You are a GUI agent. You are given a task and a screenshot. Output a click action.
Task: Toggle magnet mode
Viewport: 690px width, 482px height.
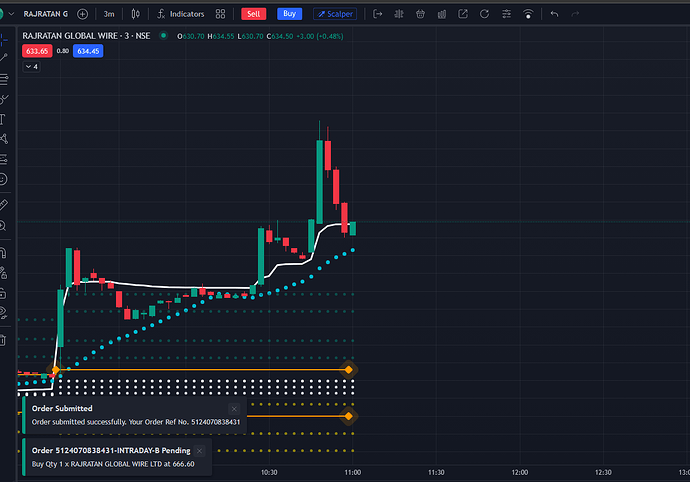[x=4, y=253]
